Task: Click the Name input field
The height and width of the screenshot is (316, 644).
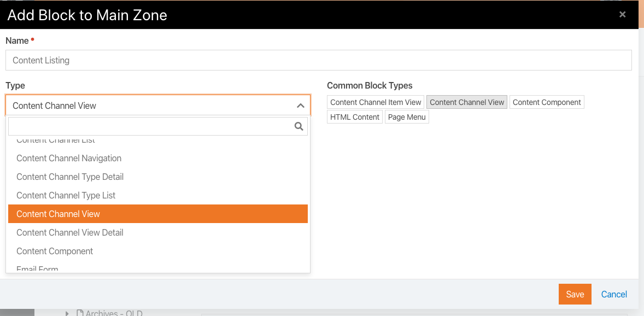Action: click(319, 60)
